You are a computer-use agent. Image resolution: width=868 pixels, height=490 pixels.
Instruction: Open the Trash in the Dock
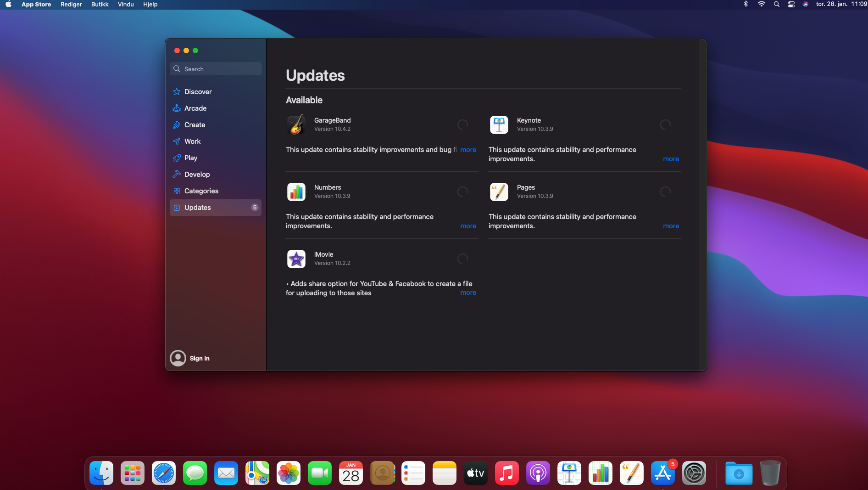tap(770, 473)
